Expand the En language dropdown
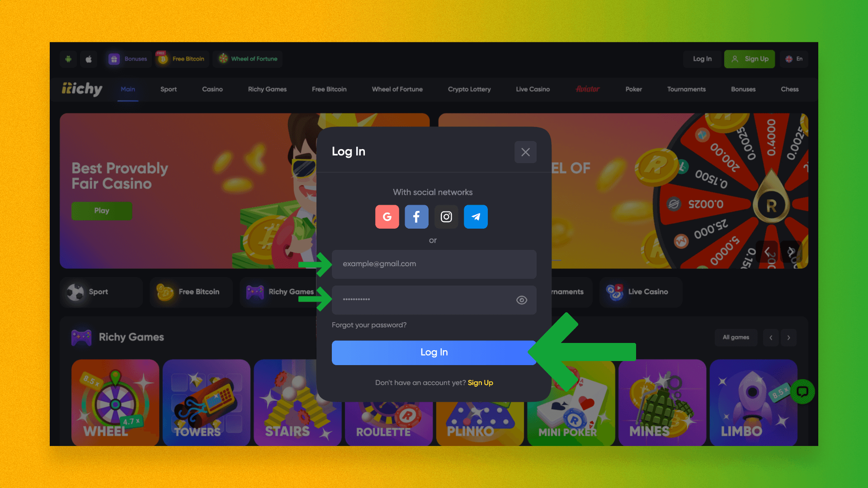The width and height of the screenshot is (868, 488). point(794,58)
